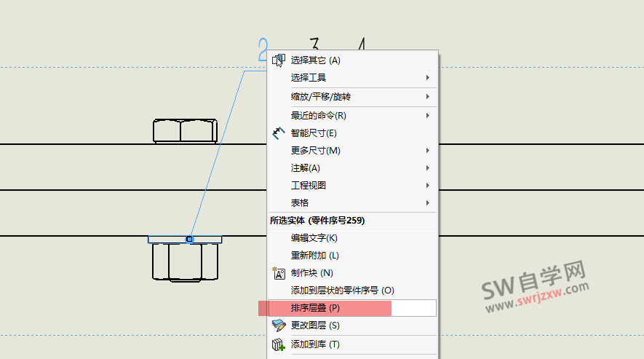This screenshot has height=359, width=644.
Task: Click the lower hex nut body
Action: pyautogui.click(x=185, y=262)
